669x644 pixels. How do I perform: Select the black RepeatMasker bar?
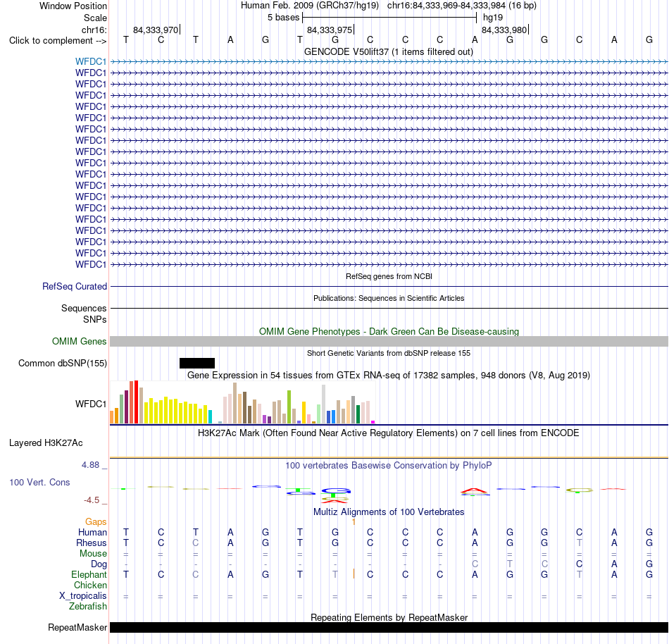389,627
